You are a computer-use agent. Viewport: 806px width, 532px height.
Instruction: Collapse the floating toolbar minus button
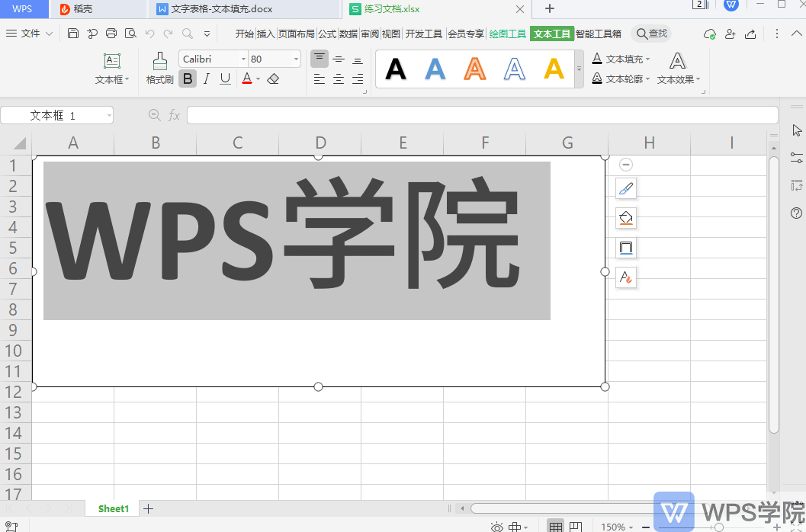pos(625,165)
